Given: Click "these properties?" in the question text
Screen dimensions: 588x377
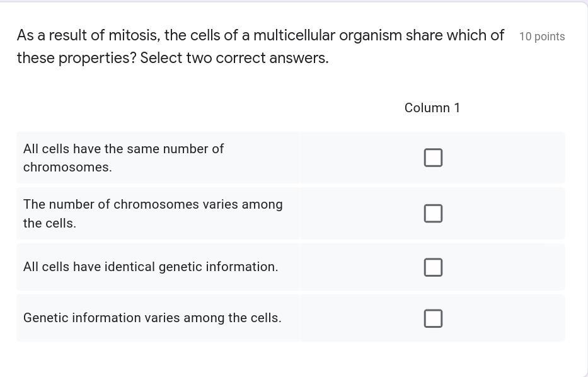Looking at the screenshot, I should (76, 58).
